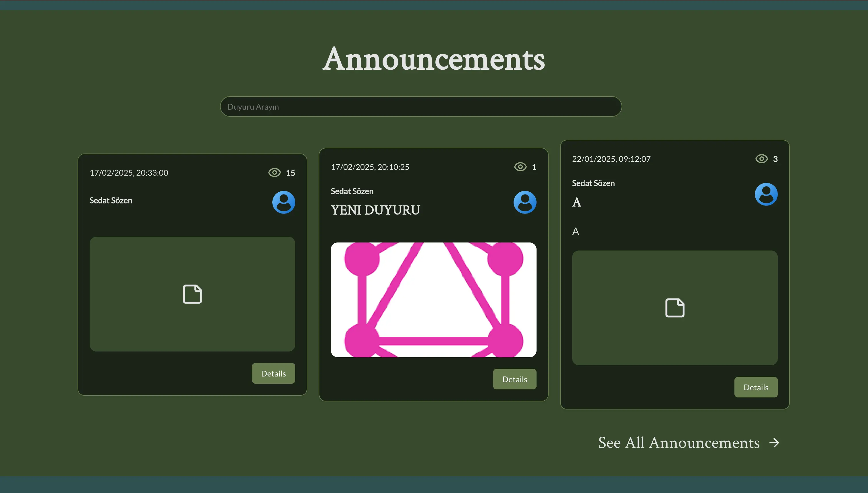Open Details for the 22/01/2025 announcement
The image size is (868, 493).
click(756, 387)
